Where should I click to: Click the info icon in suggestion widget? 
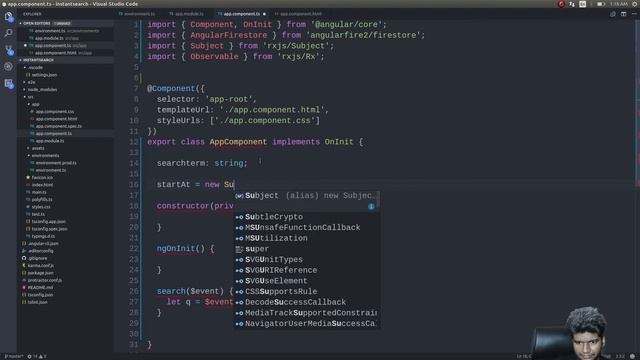(371, 207)
